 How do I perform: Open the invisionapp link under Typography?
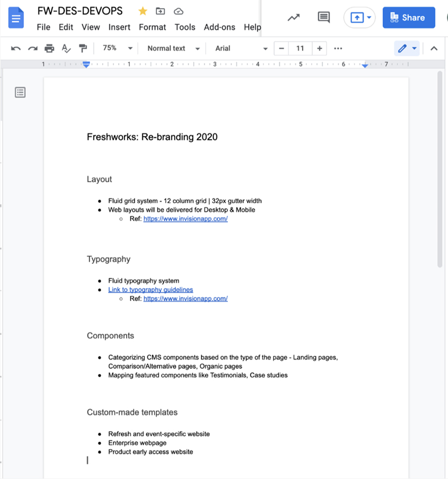pos(186,298)
